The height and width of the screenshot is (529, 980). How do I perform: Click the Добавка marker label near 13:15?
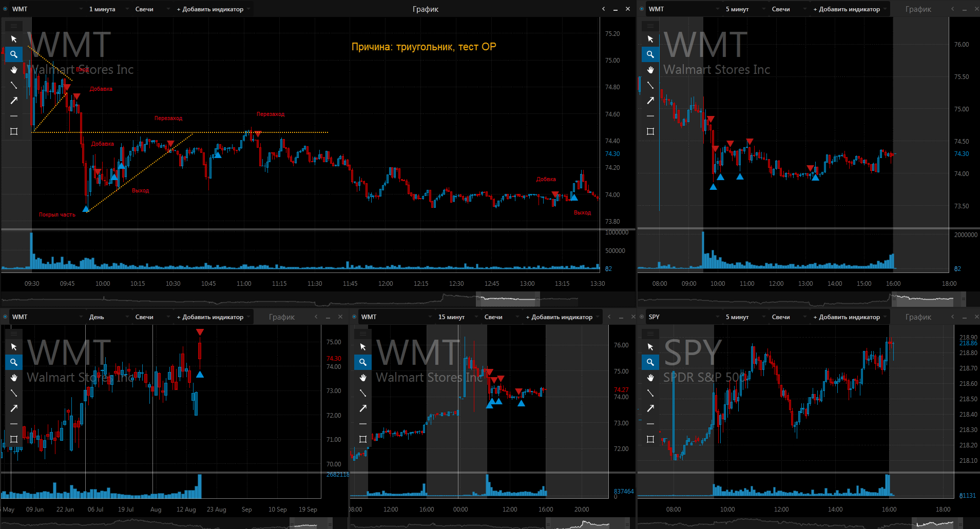click(546, 179)
